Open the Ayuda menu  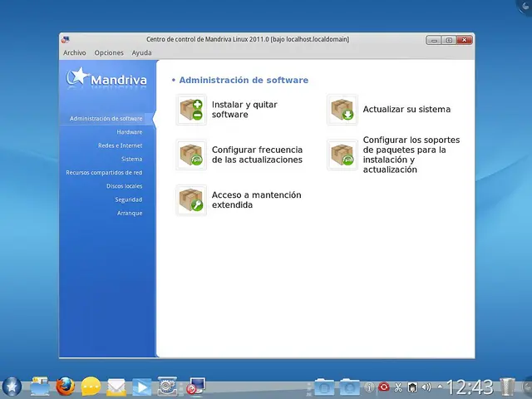[x=141, y=52]
